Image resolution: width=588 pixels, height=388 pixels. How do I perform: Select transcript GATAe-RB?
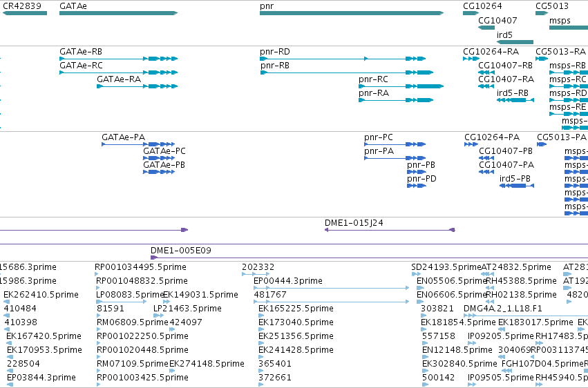point(119,59)
